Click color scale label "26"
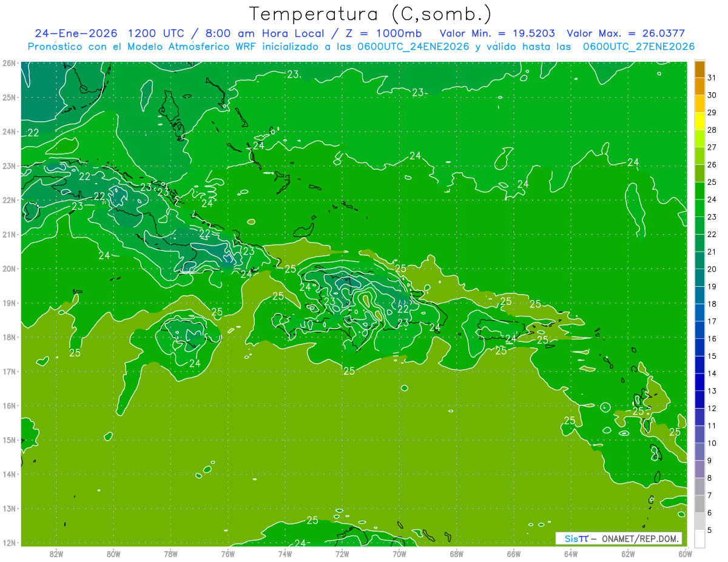 (x=712, y=165)
